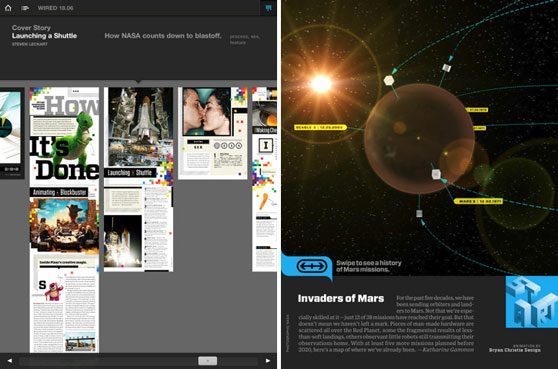558x369 pixels.
Task: Toggle the blue page browser icon
Action: 268,8
